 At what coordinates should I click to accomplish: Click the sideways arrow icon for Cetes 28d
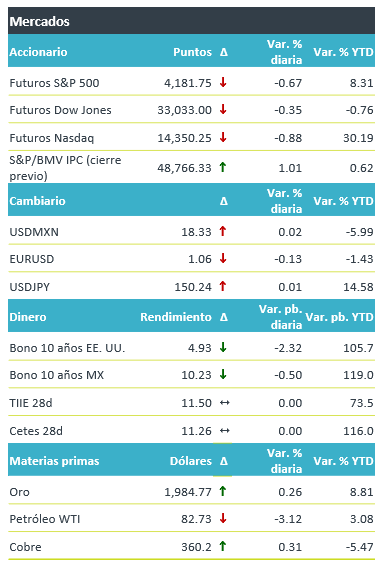[225, 430]
